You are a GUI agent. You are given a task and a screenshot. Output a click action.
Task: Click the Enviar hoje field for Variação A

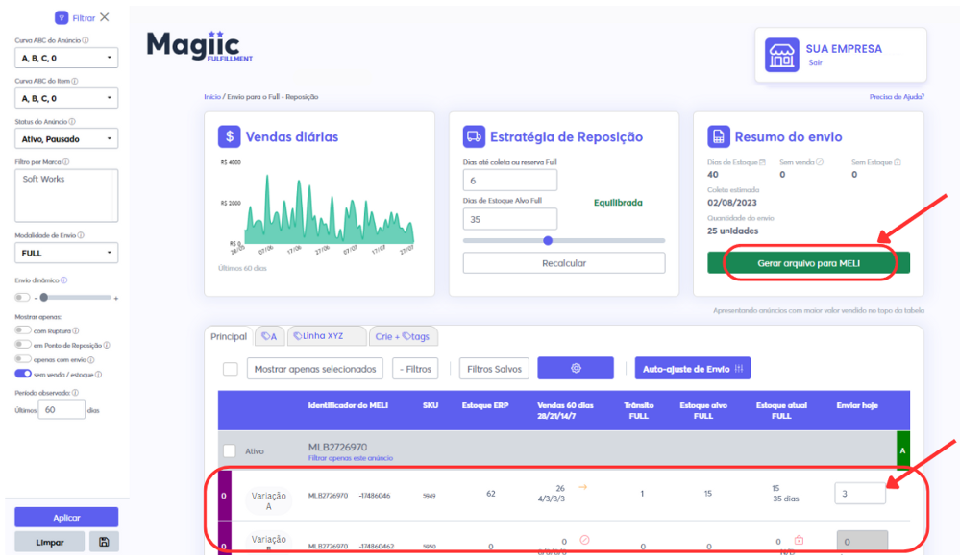pyautogui.click(x=860, y=494)
